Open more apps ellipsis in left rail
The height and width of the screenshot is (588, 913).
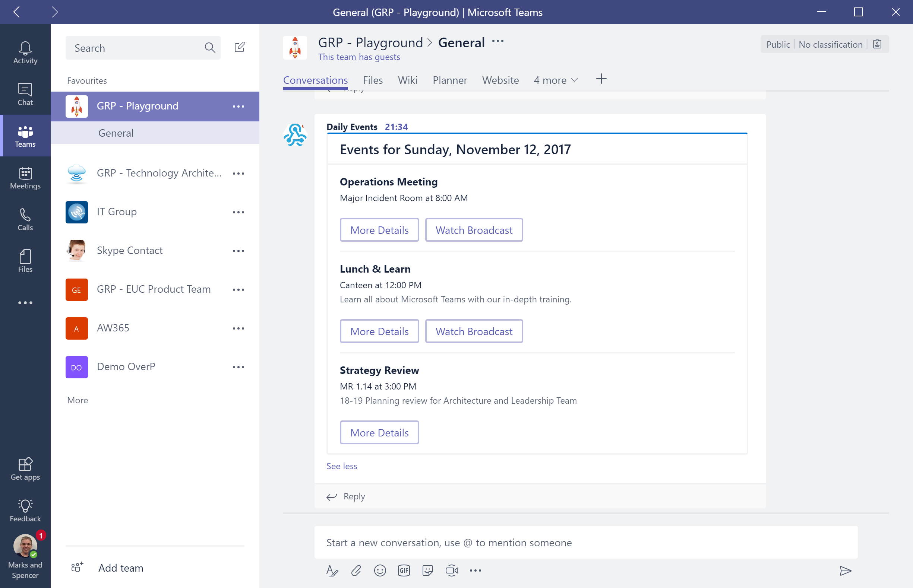[25, 303]
